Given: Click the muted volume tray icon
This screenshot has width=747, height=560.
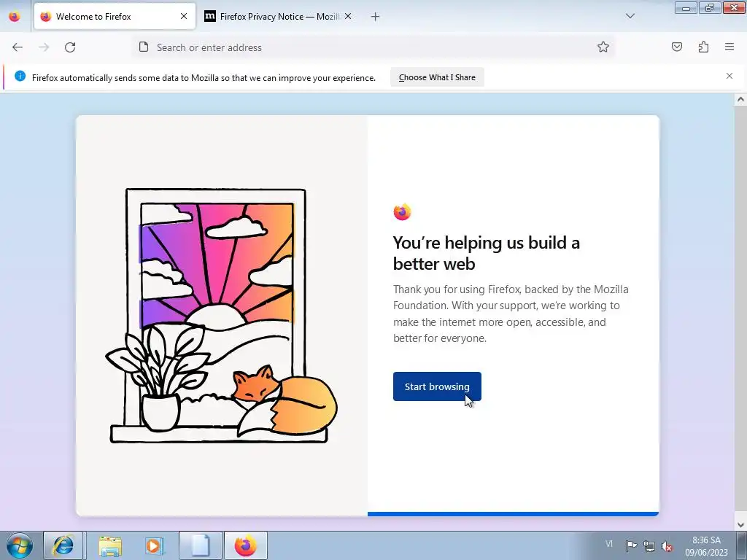Looking at the screenshot, I should [x=667, y=546].
